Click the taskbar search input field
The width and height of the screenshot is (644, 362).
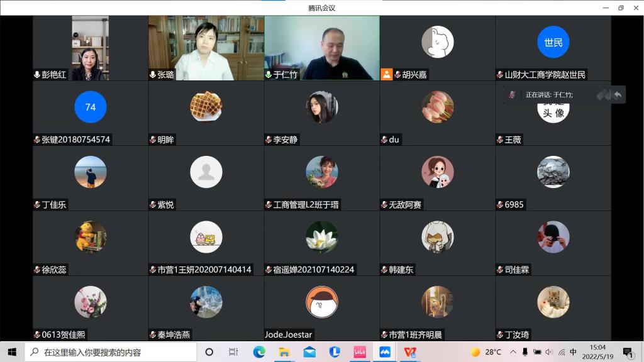[x=111, y=352]
